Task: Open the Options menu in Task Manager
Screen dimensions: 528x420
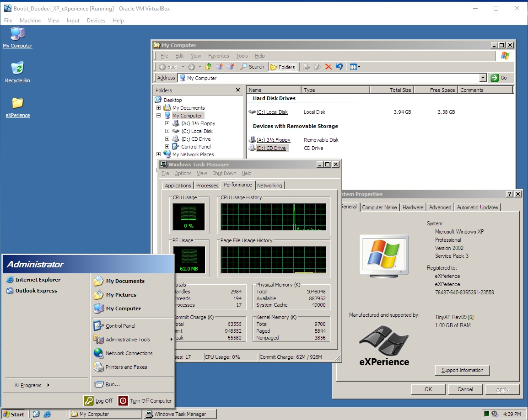Action: pyautogui.click(x=183, y=173)
